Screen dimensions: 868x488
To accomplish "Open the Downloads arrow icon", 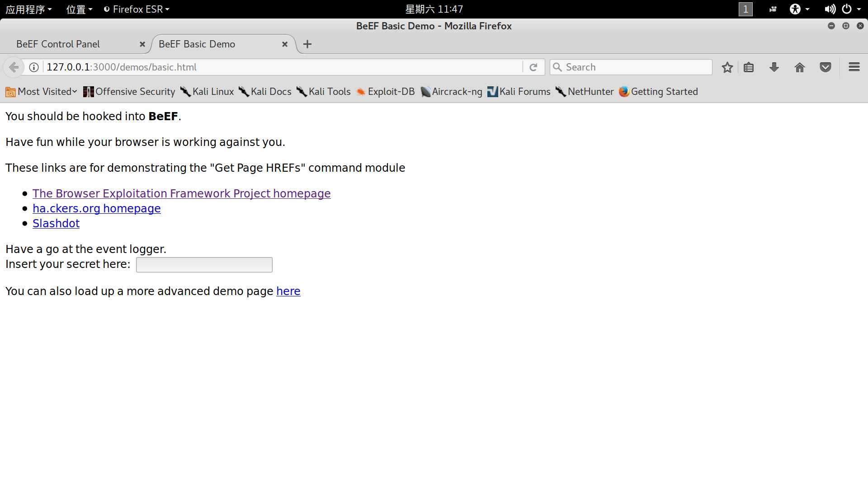I will (x=774, y=67).
